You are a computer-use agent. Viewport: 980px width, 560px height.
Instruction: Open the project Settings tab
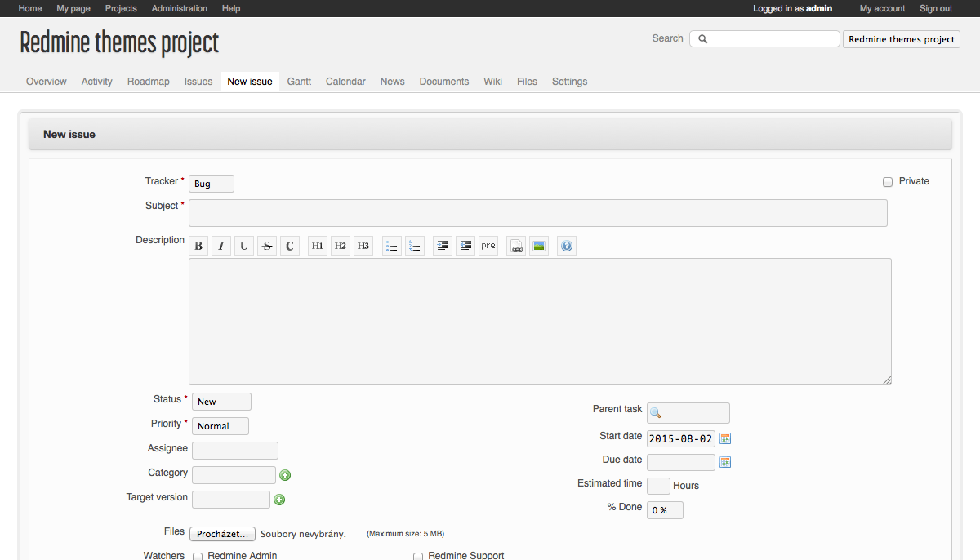pyautogui.click(x=570, y=82)
